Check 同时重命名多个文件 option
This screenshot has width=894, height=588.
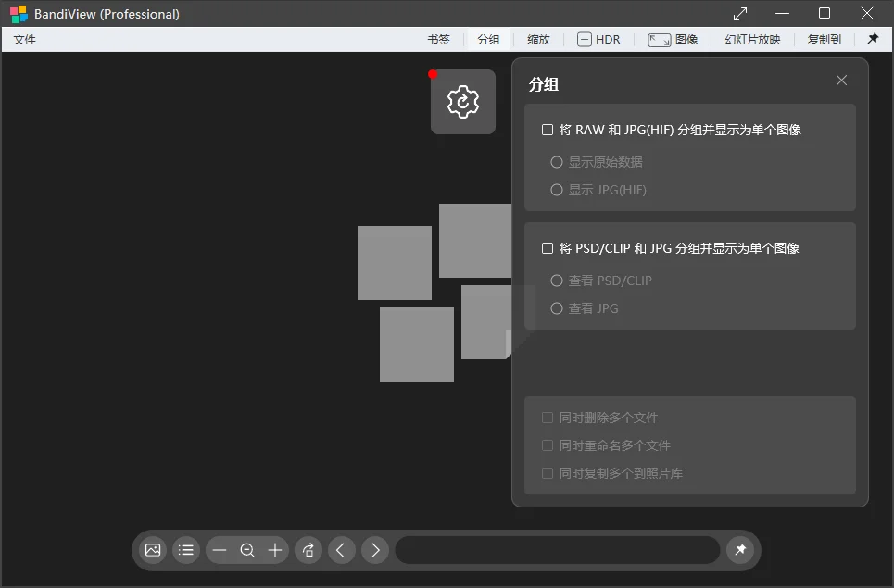(x=548, y=445)
